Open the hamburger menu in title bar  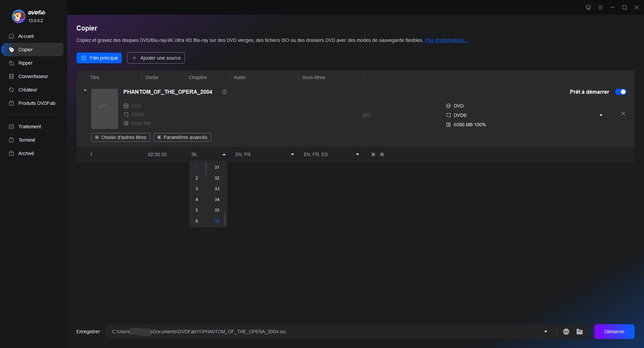600,7
